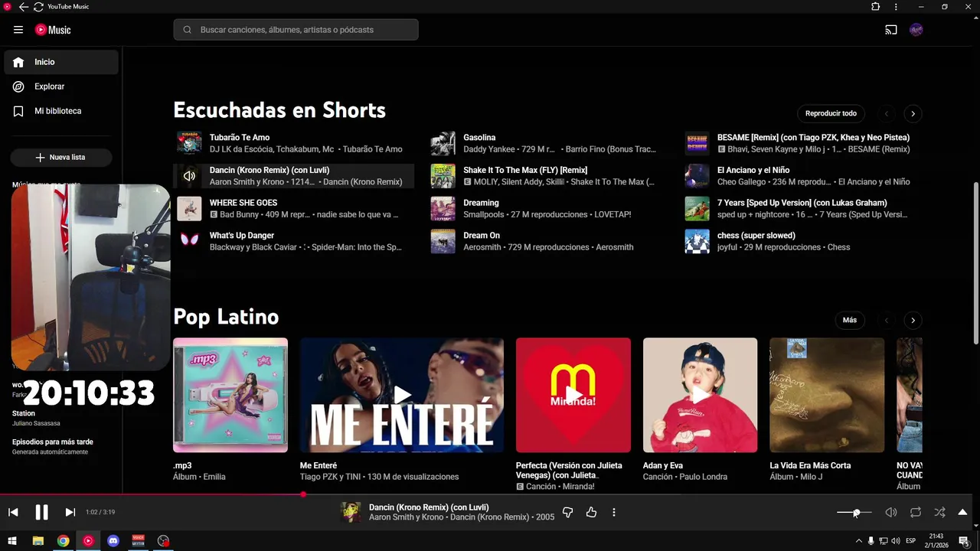The image size is (980, 551).
Task: Toggle shuffle in the player
Action: click(x=939, y=512)
